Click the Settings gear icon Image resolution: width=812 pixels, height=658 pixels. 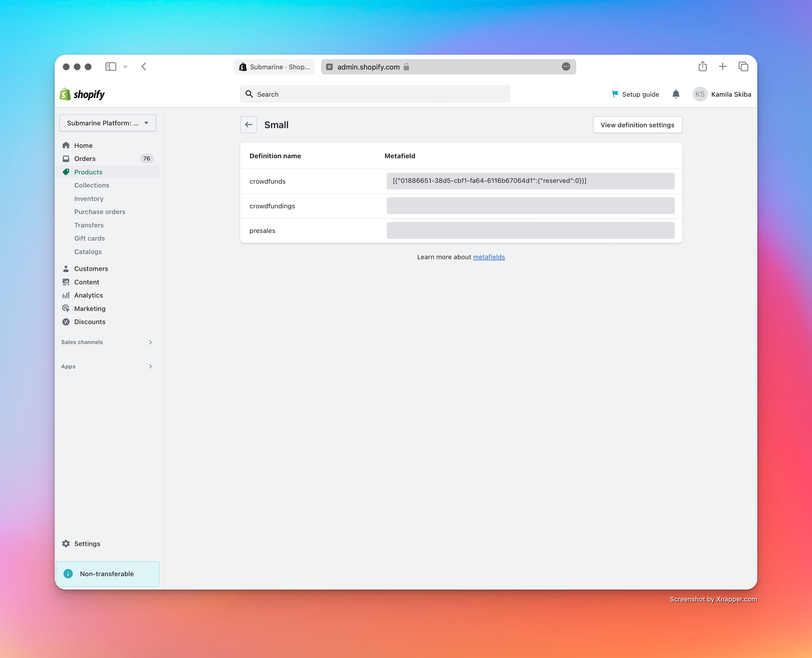67,543
